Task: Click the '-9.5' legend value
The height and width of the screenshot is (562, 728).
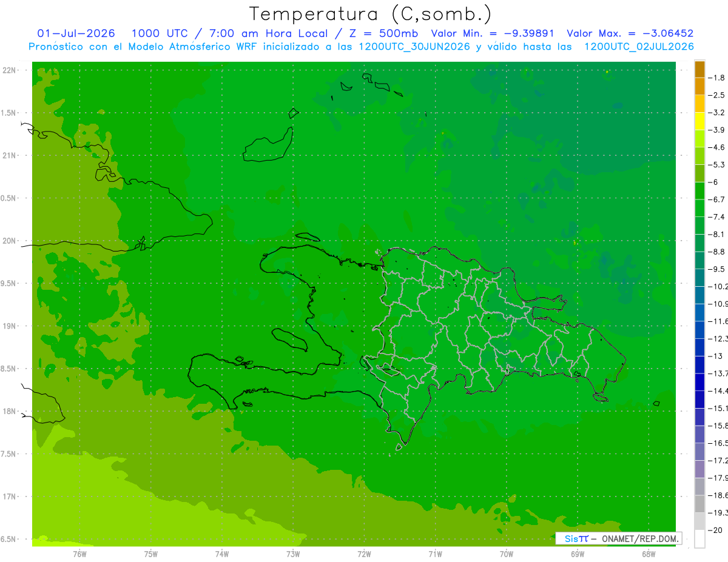Action: [x=716, y=269]
